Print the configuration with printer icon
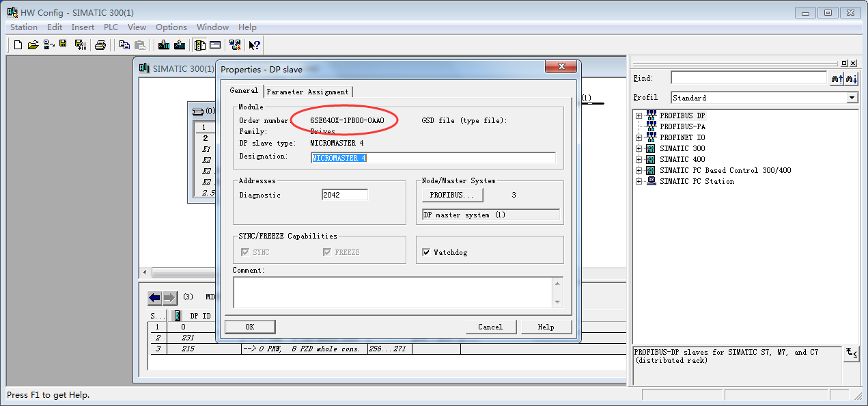Image resolution: width=868 pixels, height=406 pixels. (100, 45)
